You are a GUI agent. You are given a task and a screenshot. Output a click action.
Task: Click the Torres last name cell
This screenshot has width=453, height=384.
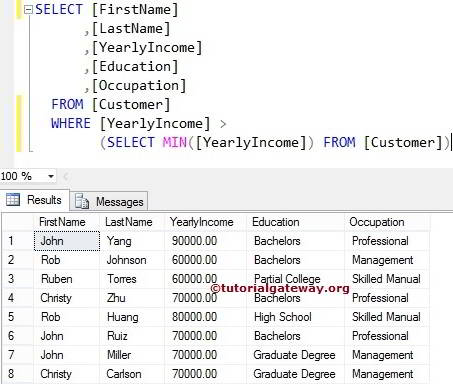(x=132, y=279)
